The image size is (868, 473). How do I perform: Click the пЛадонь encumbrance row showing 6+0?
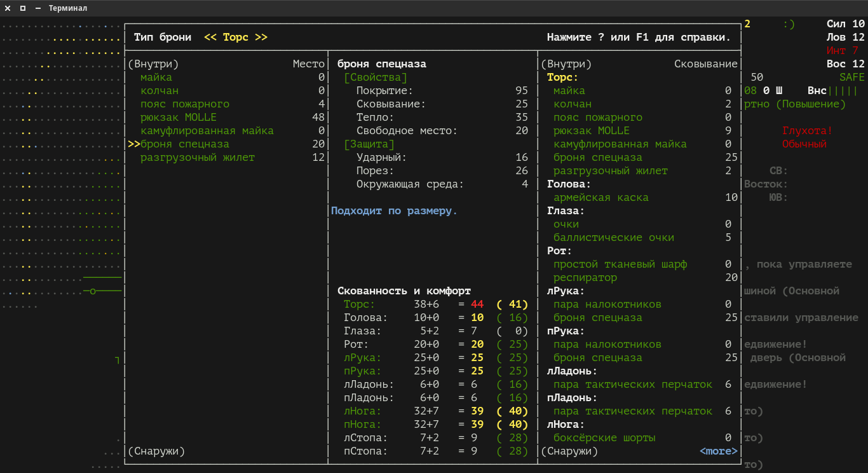[436, 398]
